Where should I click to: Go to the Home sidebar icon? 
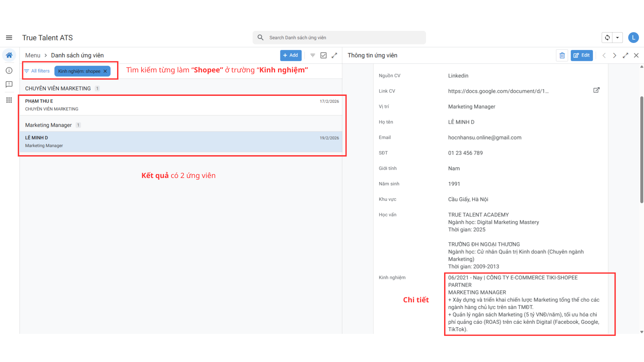(9, 55)
